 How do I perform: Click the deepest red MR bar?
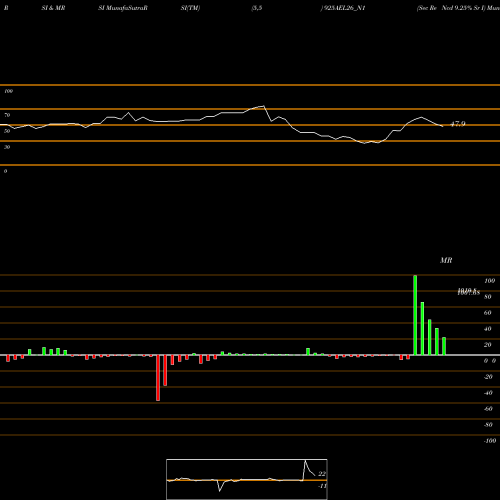click(x=158, y=378)
